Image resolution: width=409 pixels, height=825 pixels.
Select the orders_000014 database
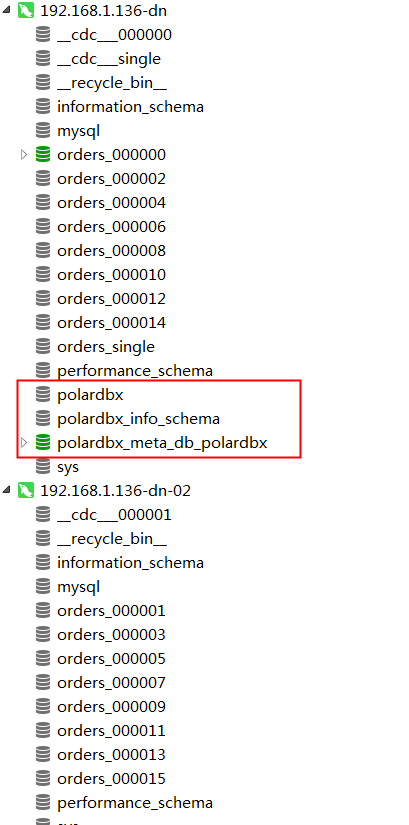point(111,323)
